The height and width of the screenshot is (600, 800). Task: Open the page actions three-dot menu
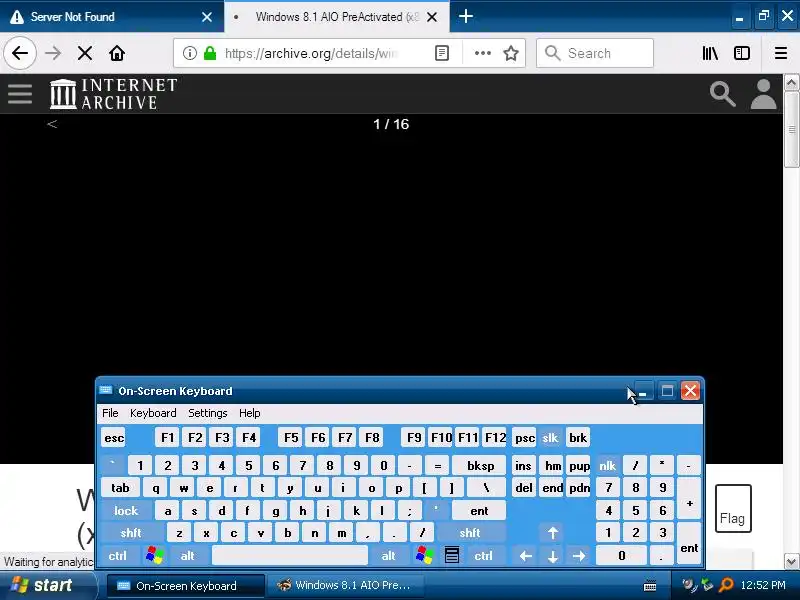coord(483,53)
